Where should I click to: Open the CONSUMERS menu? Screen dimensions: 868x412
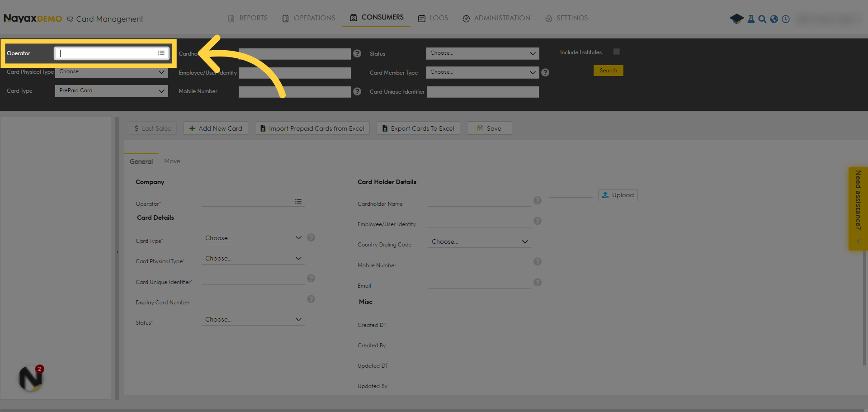[x=377, y=17]
